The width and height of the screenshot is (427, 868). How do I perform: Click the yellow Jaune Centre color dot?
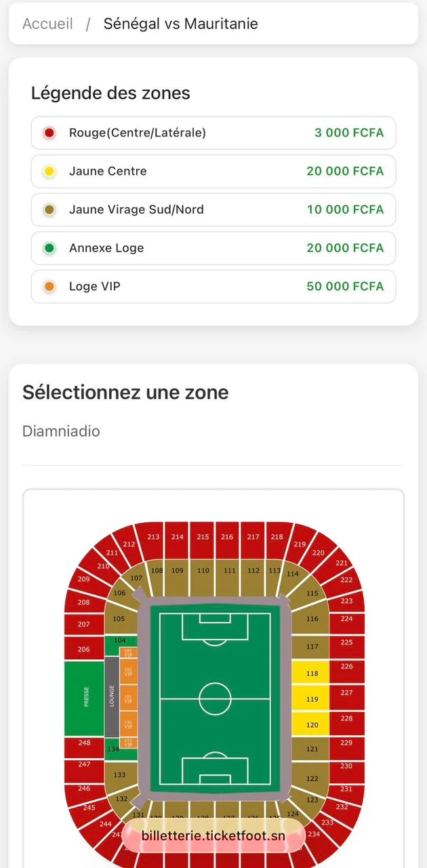(x=49, y=172)
